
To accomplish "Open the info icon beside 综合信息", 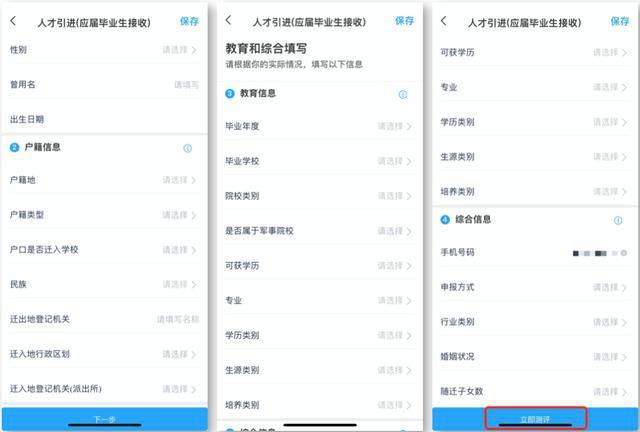I will click(x=618, y=220).
